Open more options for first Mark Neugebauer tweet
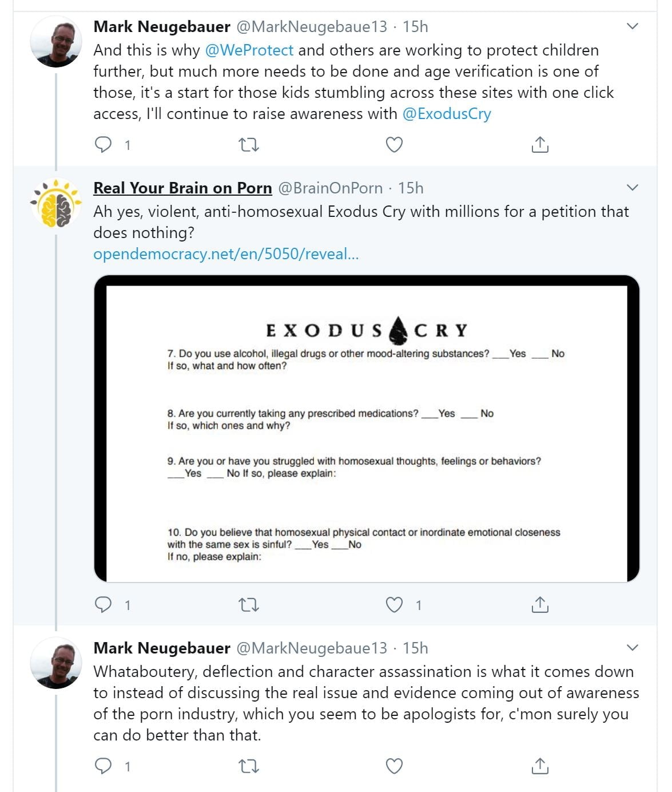The width and height of the screenshot is (672, 792). (x=632, y=26)
